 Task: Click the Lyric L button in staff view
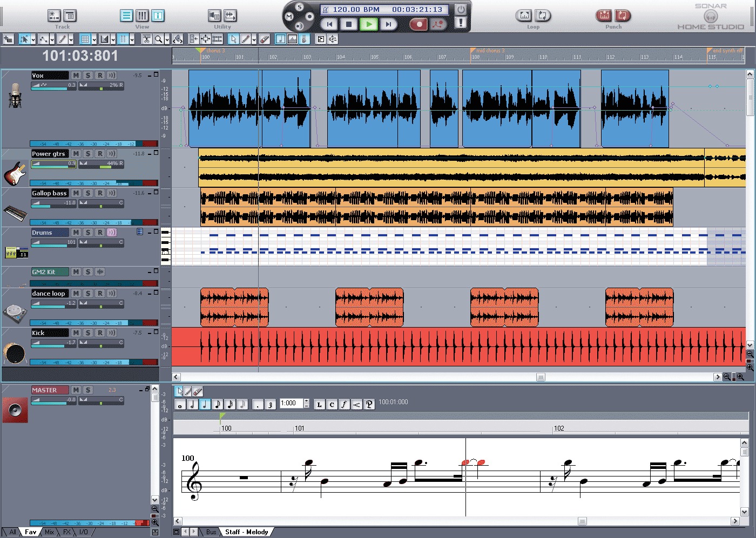tap(320, 404)
